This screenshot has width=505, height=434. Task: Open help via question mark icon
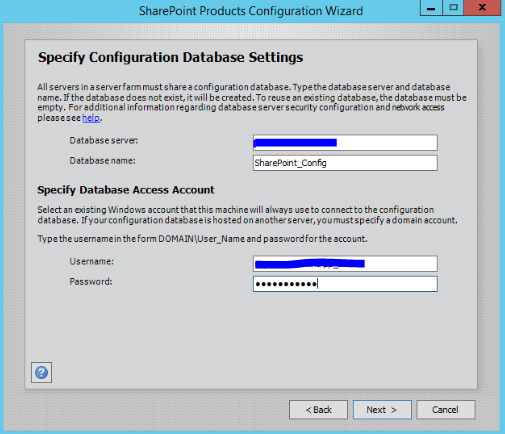tap(41, 372)
